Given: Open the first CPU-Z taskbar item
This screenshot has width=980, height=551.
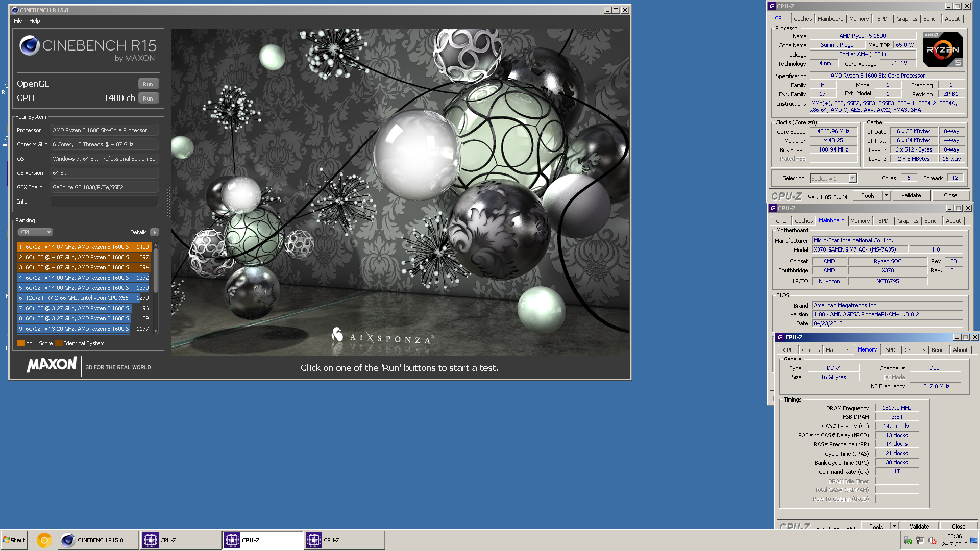Looking at the screenshot, I should click(x=181, y=540).
